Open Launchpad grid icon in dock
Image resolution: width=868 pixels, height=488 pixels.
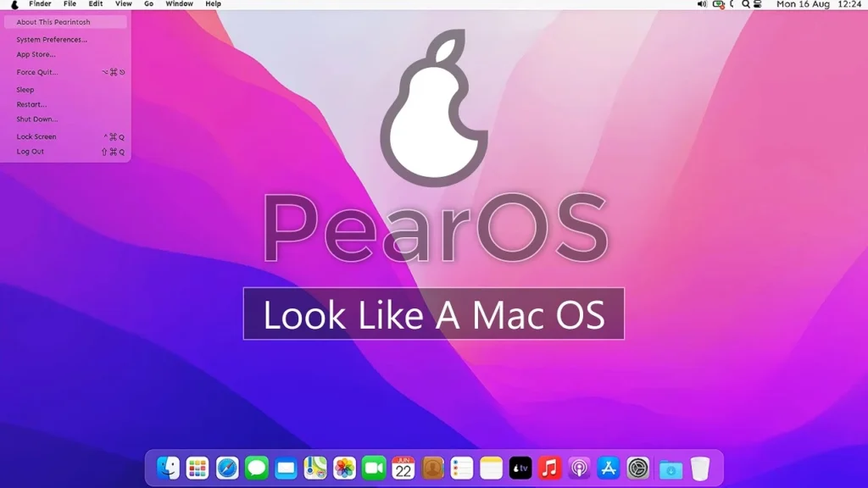198,468
